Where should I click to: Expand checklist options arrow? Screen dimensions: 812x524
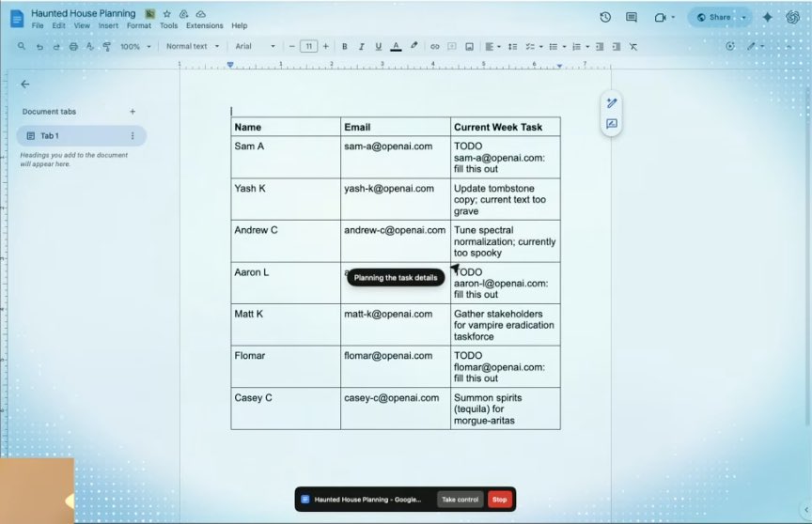pyautogui.click(x=541, y=47)
